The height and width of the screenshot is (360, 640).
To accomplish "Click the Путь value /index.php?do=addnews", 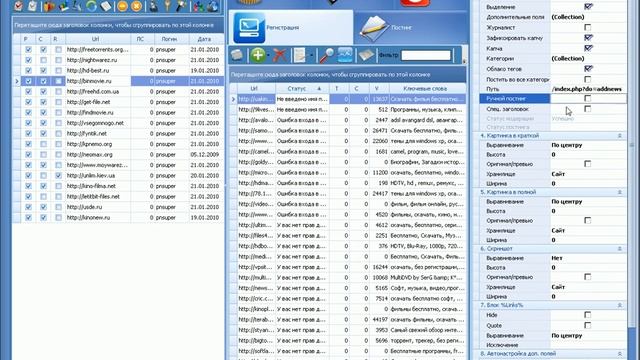I will pyautogui.click(x=588, y=89).
